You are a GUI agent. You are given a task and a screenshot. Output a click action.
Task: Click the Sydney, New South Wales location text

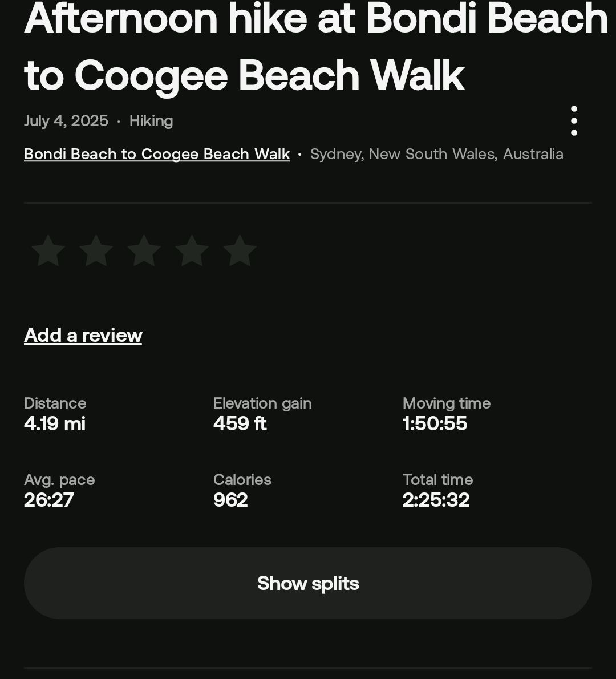coord(436,154)
